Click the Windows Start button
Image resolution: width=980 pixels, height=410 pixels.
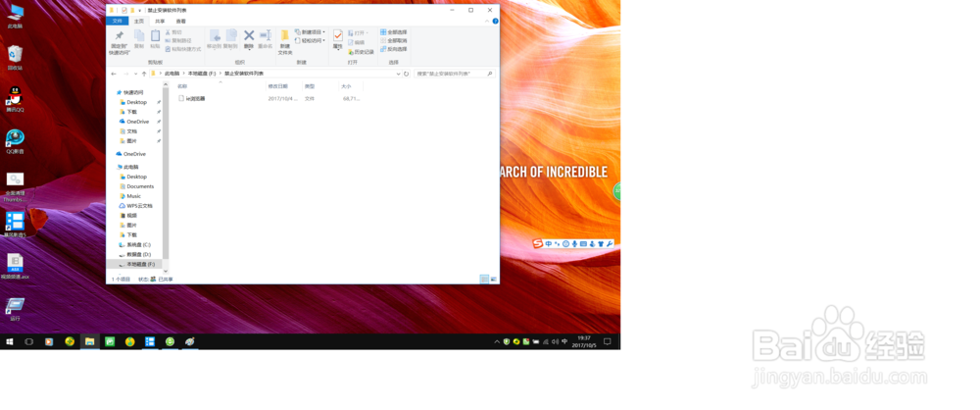[x=10, y=341]
